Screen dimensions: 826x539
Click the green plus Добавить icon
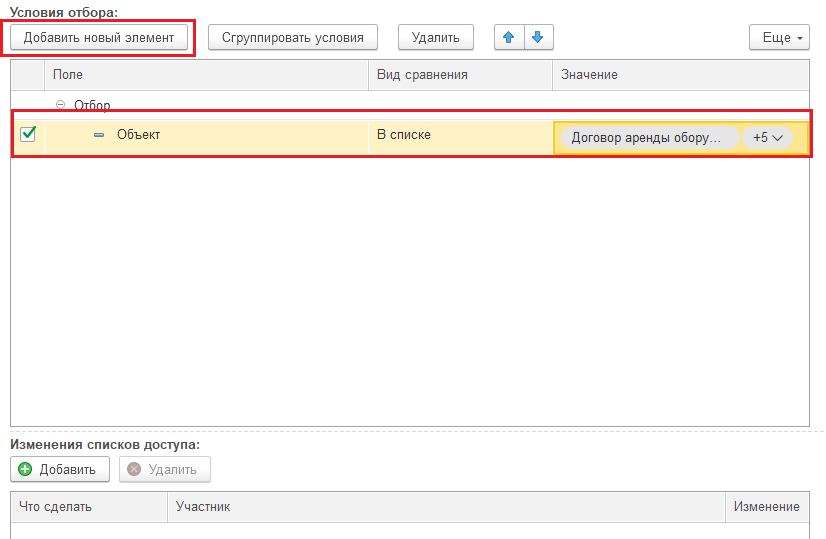tap(25, 470)
